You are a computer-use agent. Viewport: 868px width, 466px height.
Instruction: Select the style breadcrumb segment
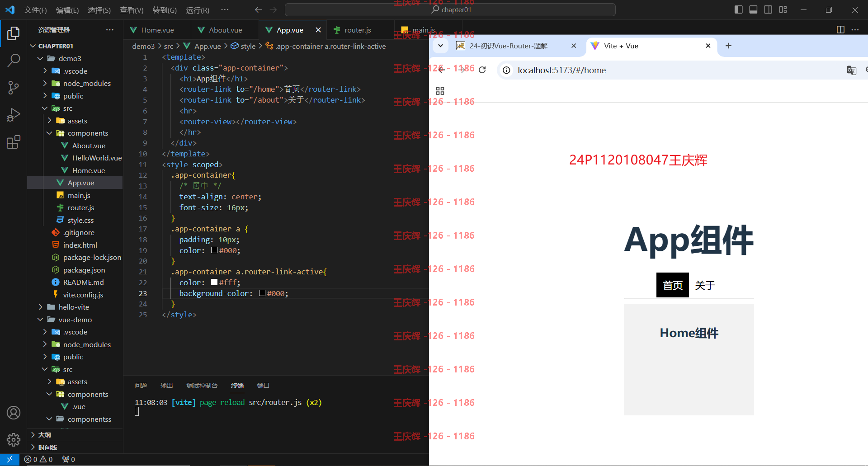[x=248, y=46]
